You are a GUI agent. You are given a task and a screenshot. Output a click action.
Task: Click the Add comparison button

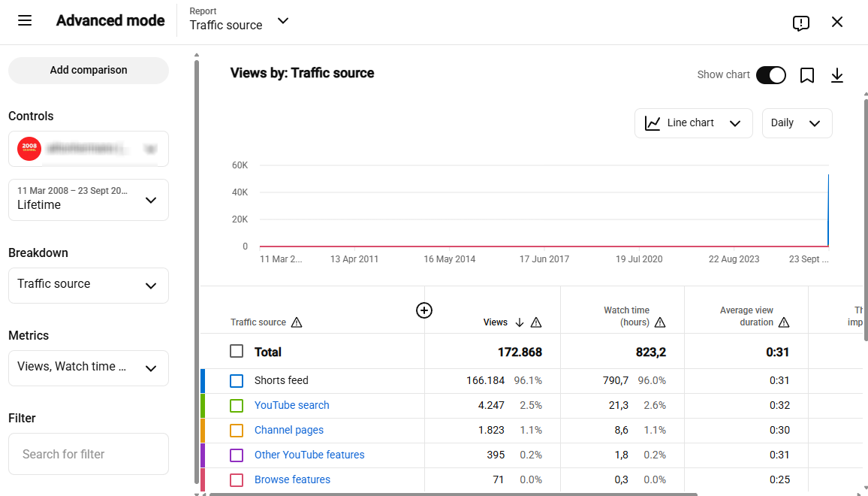coord(89,71)
